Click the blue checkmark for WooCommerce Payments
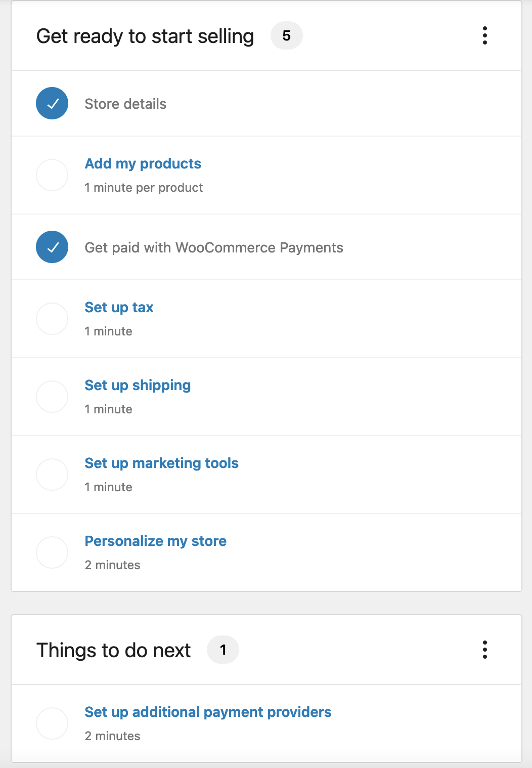 [x=52, y=247]
